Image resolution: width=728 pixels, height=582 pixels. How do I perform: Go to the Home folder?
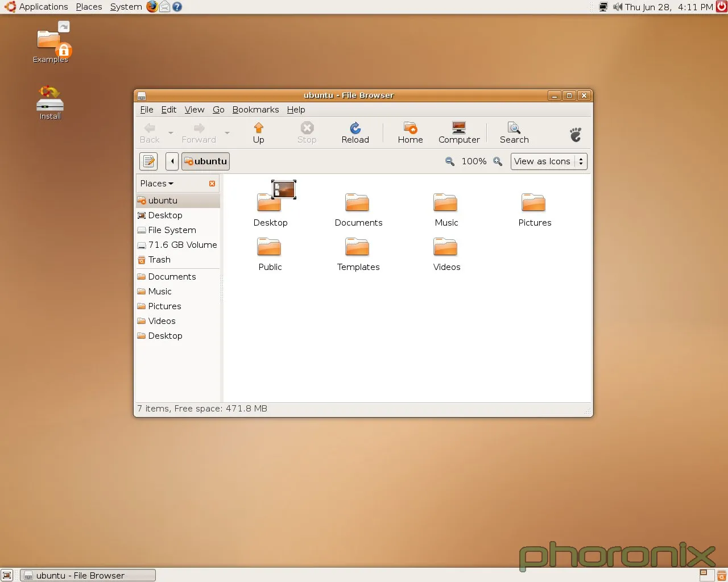[410, 133]
